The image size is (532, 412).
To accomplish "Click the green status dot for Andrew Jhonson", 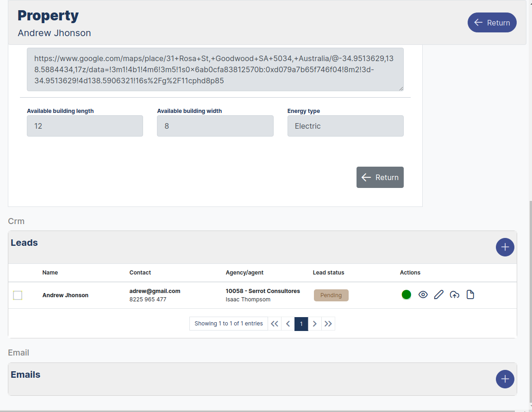I will [x=406, y=295].
